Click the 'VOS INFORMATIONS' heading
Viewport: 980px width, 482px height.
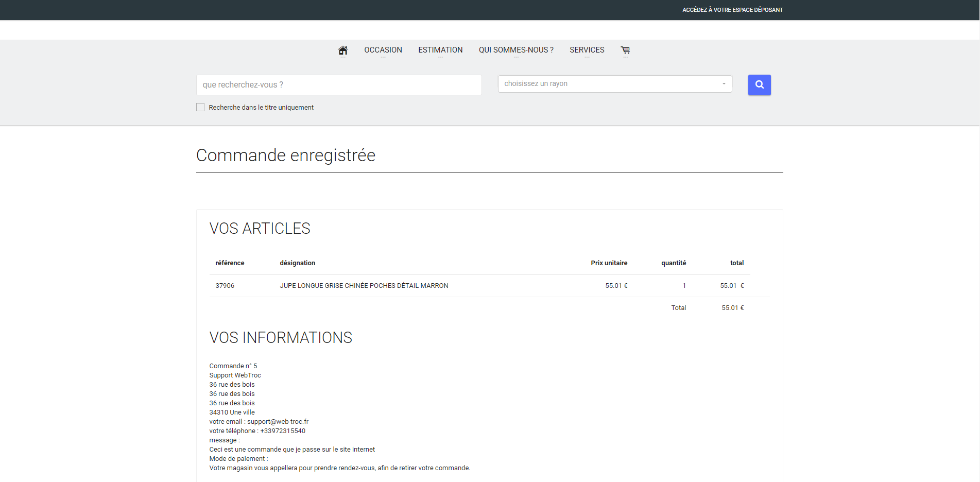pyautogui.click(x=281, y=337)
